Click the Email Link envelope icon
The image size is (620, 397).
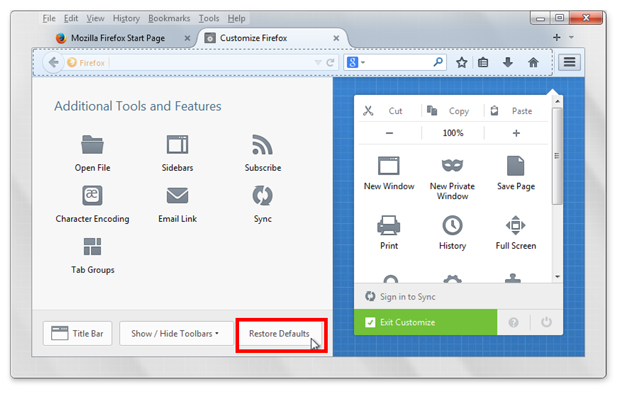tap(177, 195)
